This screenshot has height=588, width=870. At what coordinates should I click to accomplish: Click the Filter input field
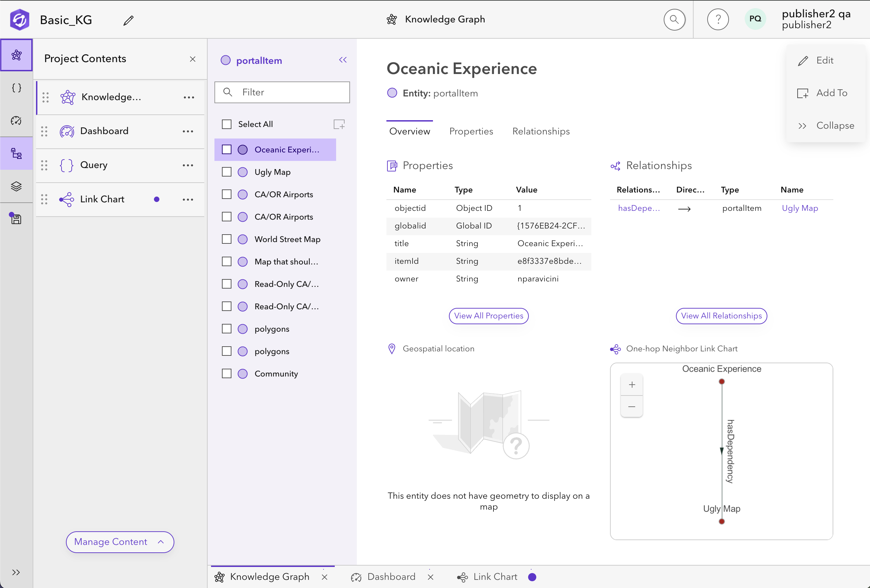(282, 92)
